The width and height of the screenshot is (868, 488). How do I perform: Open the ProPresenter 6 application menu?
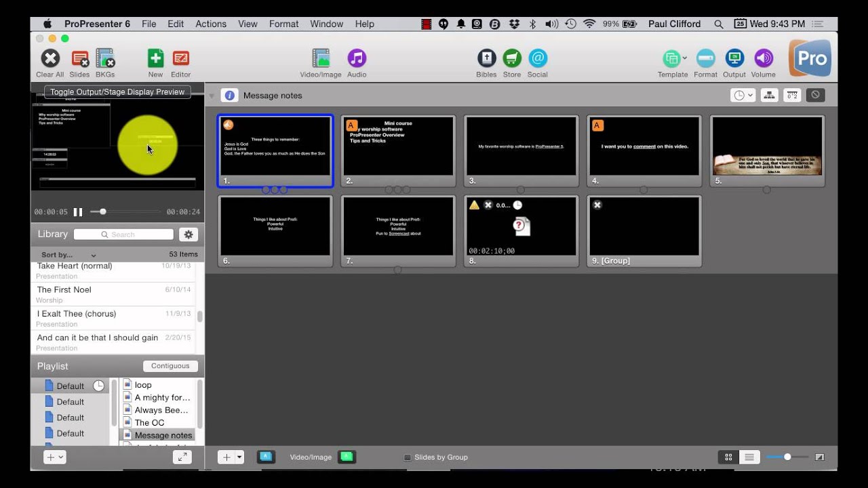[x=97, y=24]
